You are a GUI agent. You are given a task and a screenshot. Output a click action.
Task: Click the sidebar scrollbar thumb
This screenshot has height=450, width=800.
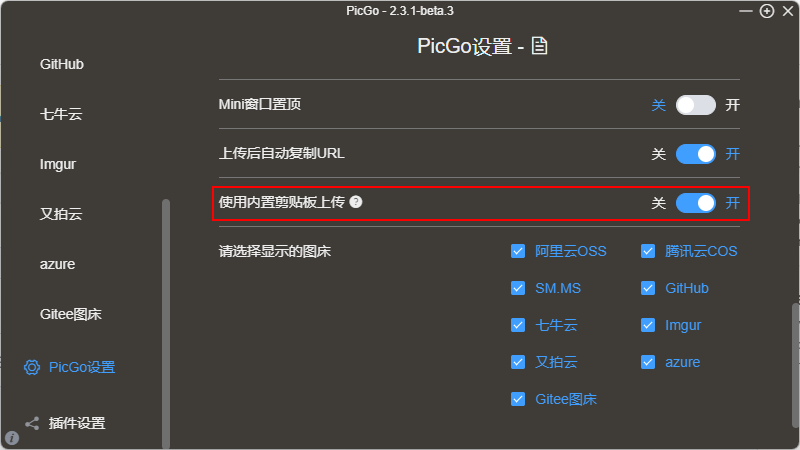pyautogui.click(x=166, y=320)
